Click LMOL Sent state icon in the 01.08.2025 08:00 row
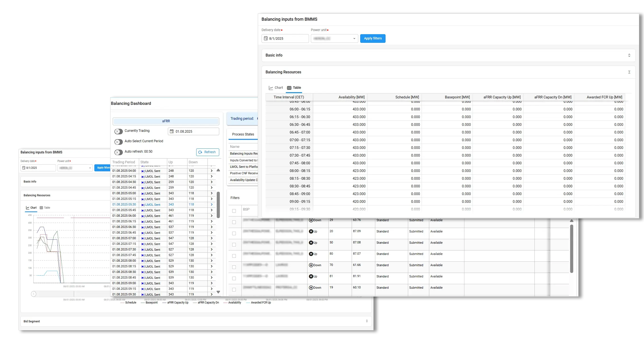 point(143,261)
